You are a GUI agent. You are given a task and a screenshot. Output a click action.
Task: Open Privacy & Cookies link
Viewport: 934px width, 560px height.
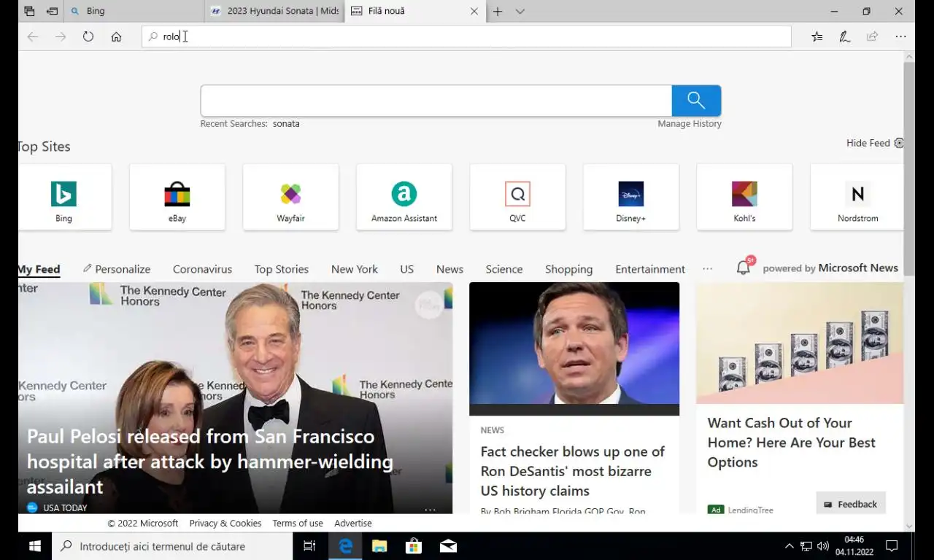pos(225,524)
